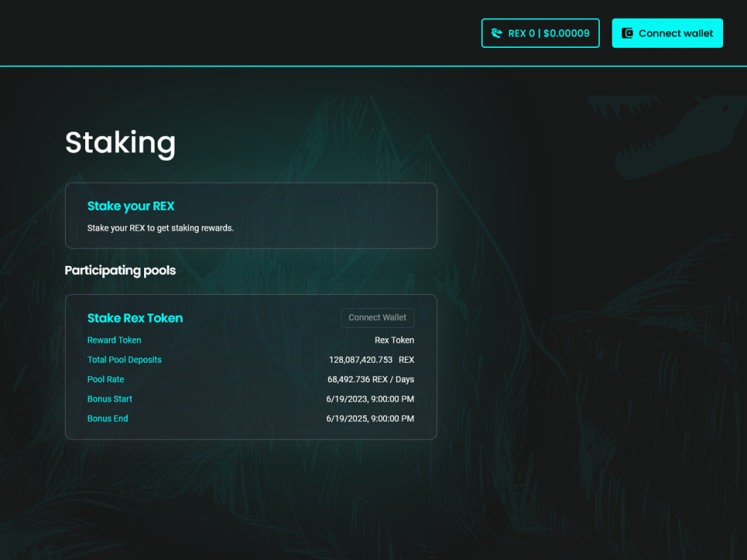Click the 128,087,420.753 REX deposits value
The image size is (747, 560).
tap(370, 359)
